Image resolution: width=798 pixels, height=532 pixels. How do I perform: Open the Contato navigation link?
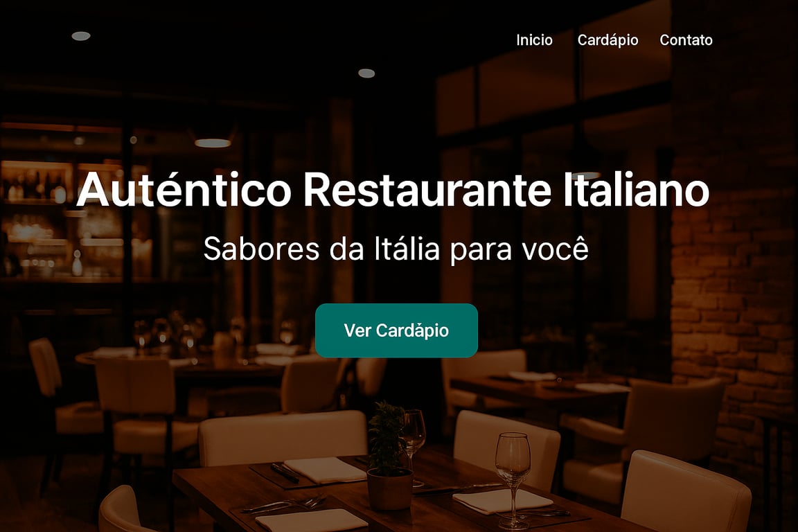pyautogui.click(x=686, y=39)
